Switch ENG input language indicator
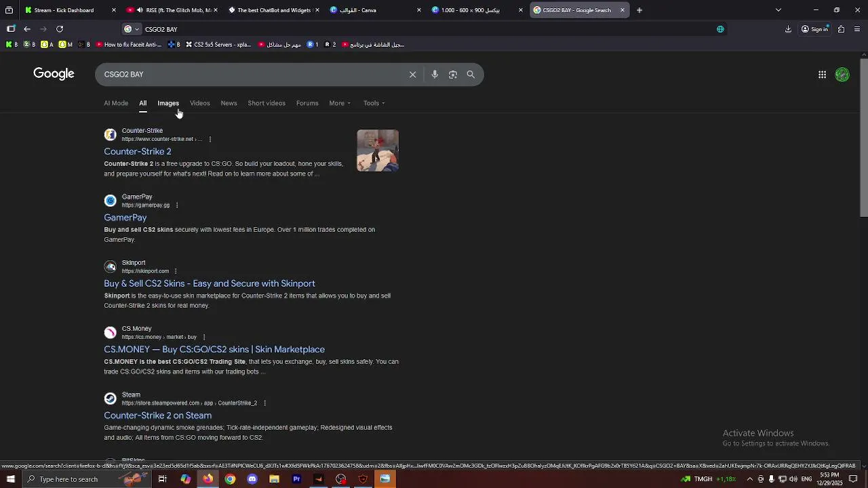Image resolution: width=868 pixels, height=488 pixels. point(806,479)
